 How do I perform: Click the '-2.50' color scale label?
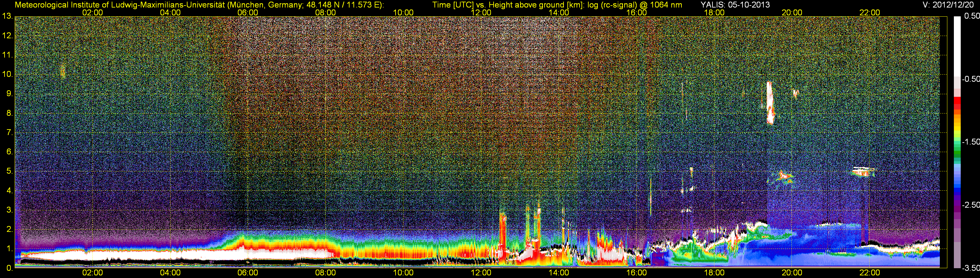[971, 204]
